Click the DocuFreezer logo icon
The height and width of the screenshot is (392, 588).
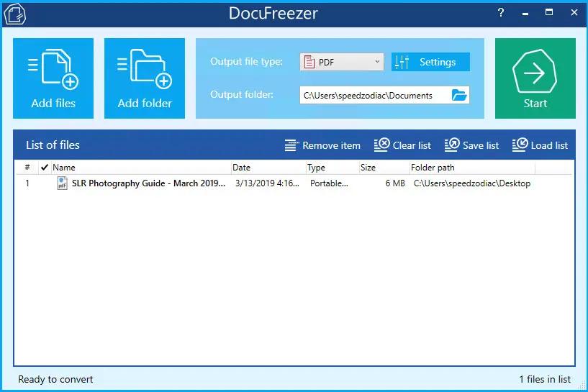[14, 14]
